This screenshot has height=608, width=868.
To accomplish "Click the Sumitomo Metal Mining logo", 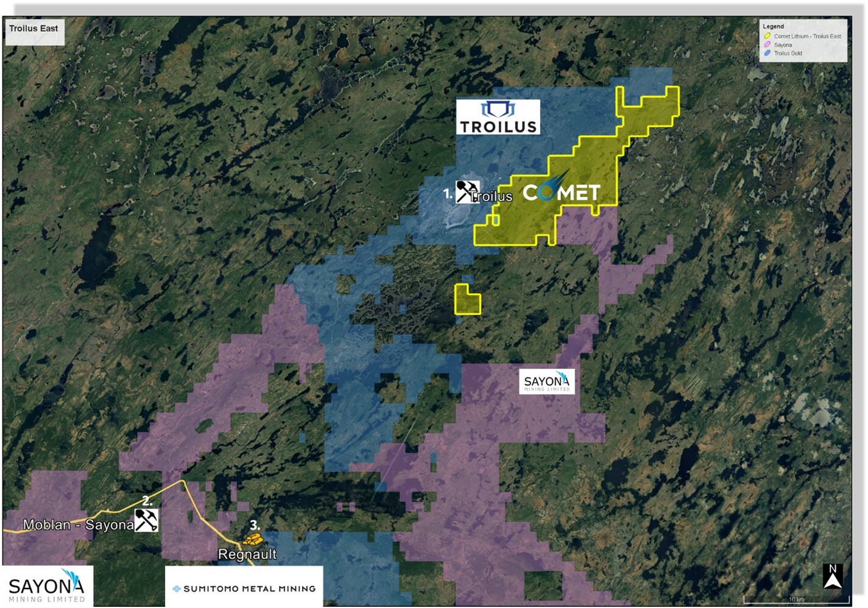I will (244, 587).
